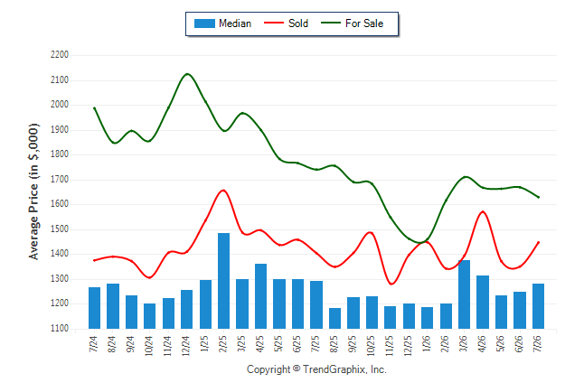Image resolution: width=584 pixels, height=392 pixels.
Task: Click the For Sale peak at 12/24
Action: pos(187,74)
